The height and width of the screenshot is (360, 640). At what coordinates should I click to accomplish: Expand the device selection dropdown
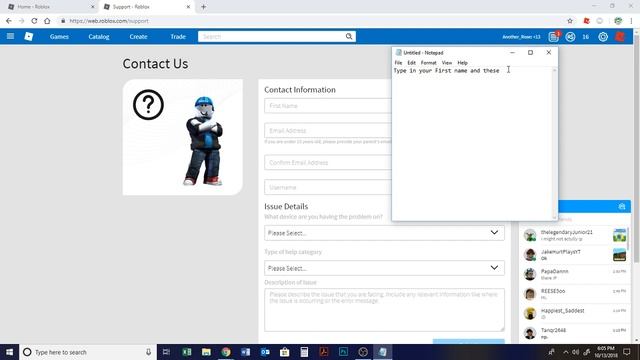tap(384, 233)
